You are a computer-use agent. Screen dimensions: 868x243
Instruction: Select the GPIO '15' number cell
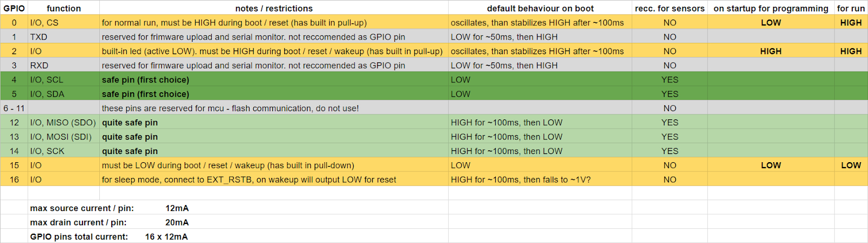click(x=14, y=165)
